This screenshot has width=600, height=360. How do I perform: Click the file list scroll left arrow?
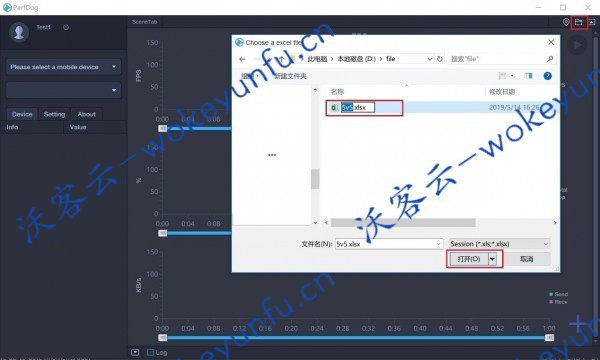click(326, 222)
